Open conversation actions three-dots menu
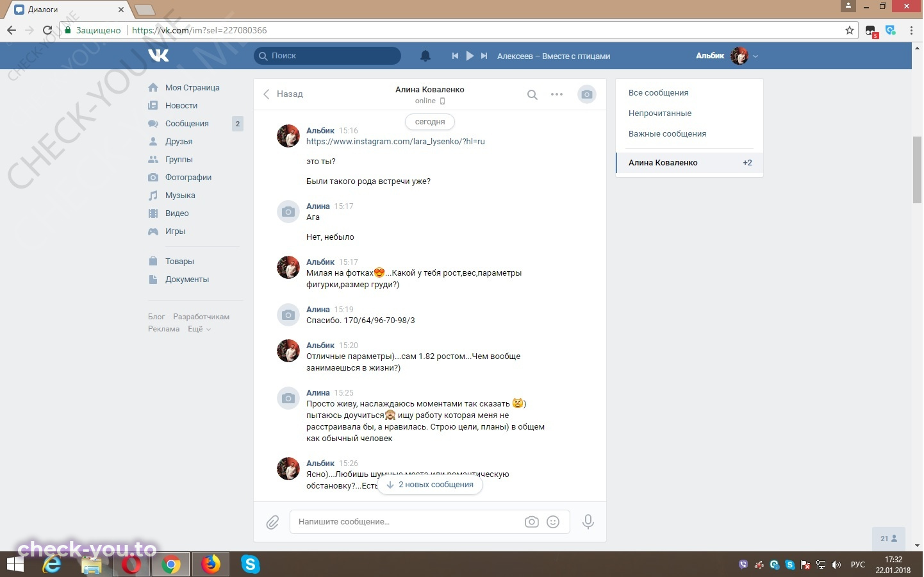Viewport: 924px width, 577px height. click(x=557, y=94)
